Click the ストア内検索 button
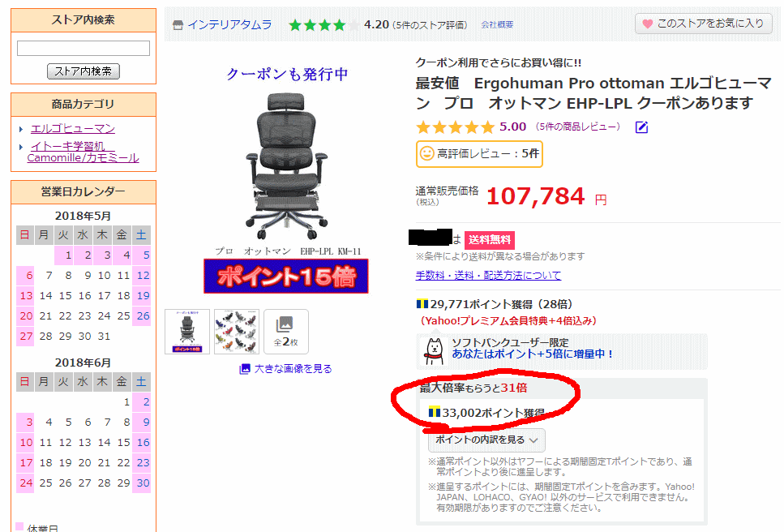 (84, 71)
